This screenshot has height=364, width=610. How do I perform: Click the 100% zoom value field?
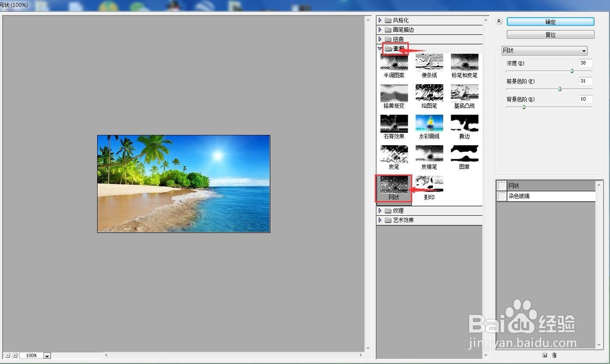coord(32,355)
